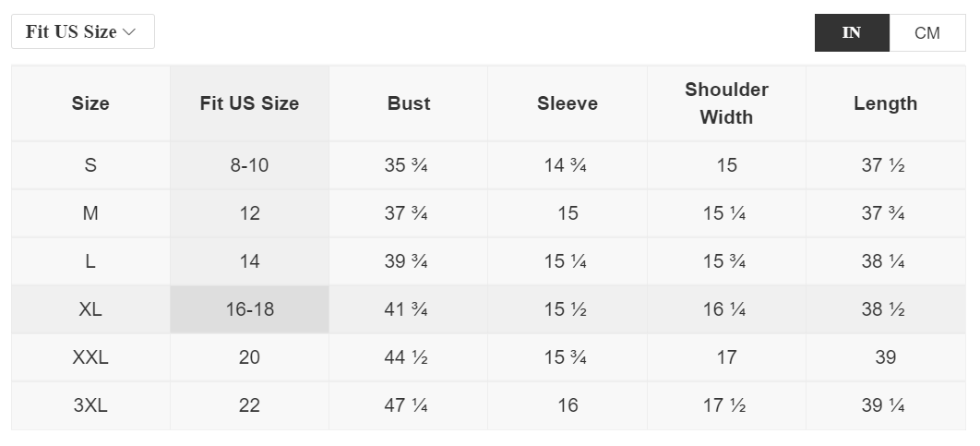Click the Size column header
This screenshot has height=446, width=980.
pyautogui.click(x=90, y=103)
